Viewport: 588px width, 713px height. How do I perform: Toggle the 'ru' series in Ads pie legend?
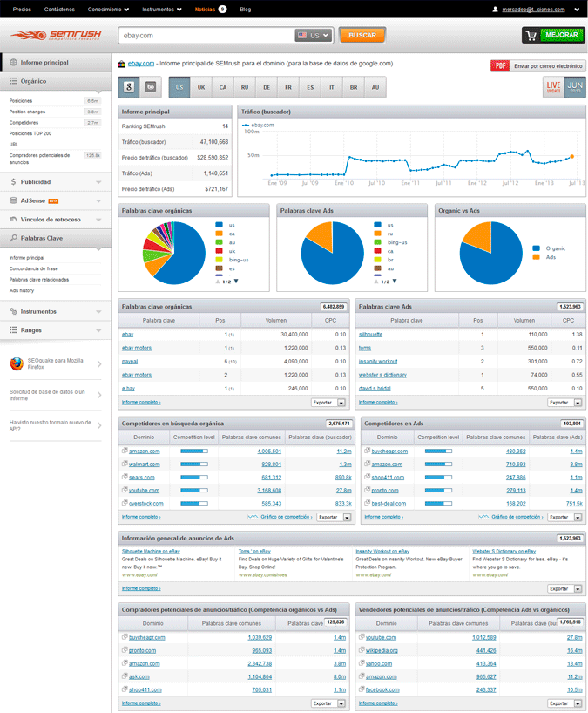point(384,234)
